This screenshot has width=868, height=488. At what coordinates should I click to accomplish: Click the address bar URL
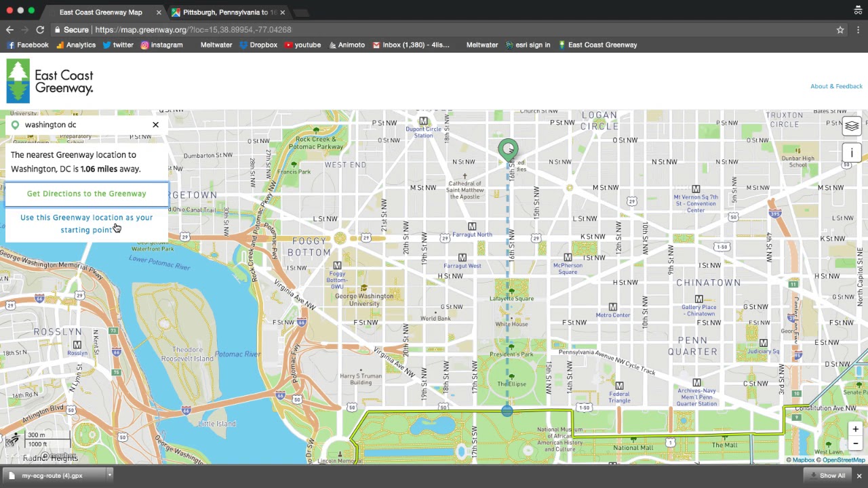point(193,30)
